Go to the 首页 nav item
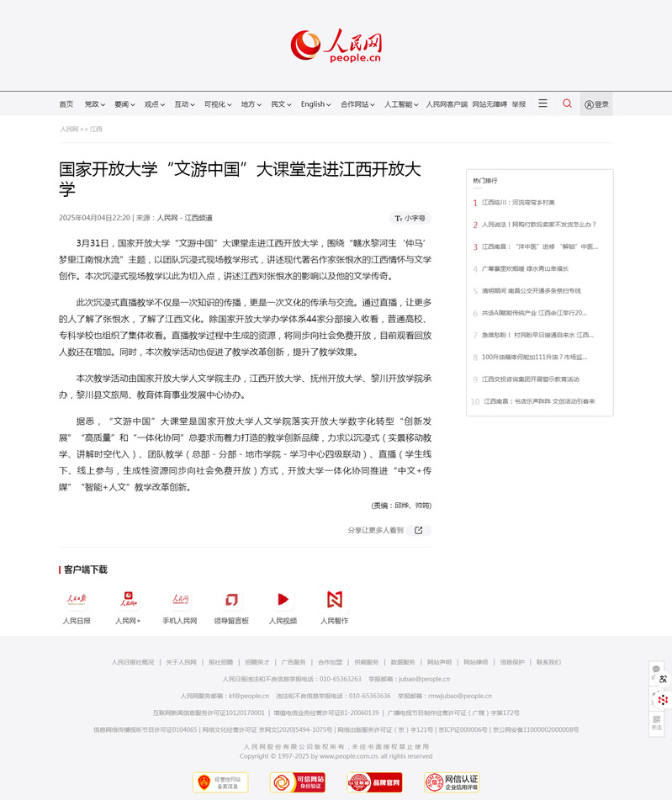The height and width of the screenshot is (800, 672). pyautogui.click(x=66, y=104)
